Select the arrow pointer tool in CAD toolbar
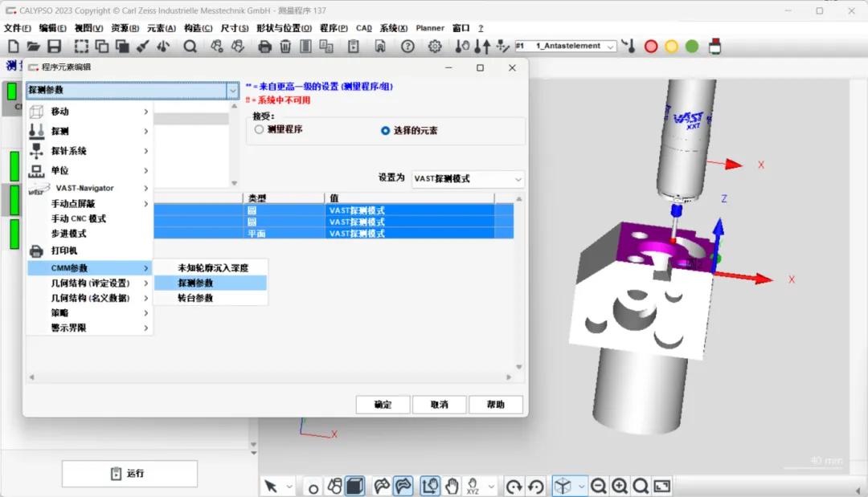The width and height of the screenshot is (868, 497). pyautogui.click(x=271, y=487)
